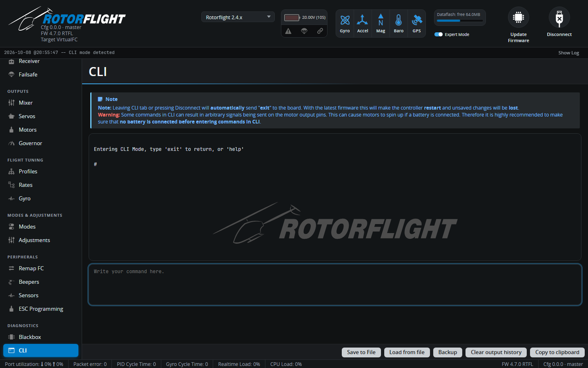Viewport: 588px width, 368px height.
Task: Click the Show Log link
Action: tap(569, 53)
